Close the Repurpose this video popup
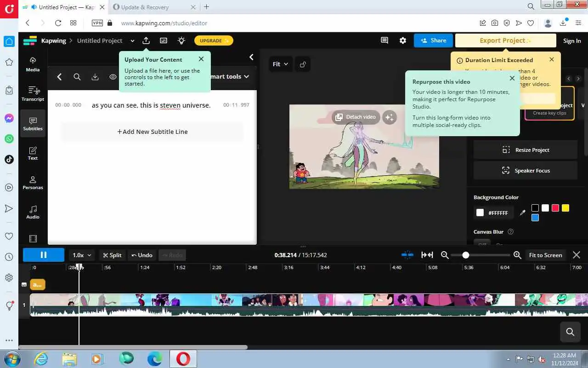 click(512, 78)
